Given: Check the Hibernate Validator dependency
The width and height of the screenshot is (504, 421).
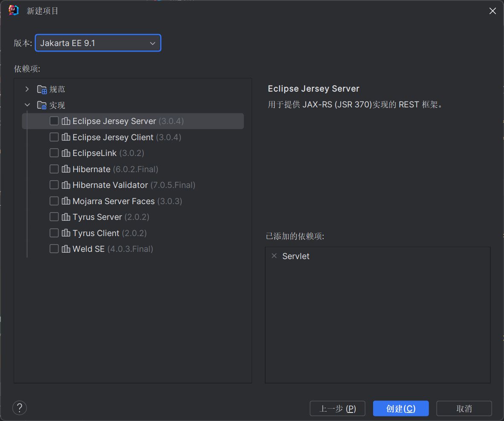Looking at the screenshot, I should pyautogui.click(x=54, y=185).
